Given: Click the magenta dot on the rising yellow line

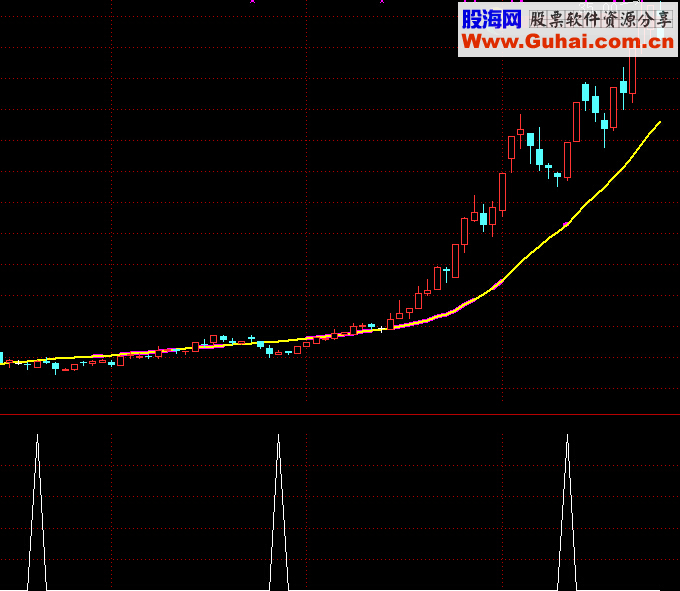Looking at the screenshot, I should coord(566,224).
